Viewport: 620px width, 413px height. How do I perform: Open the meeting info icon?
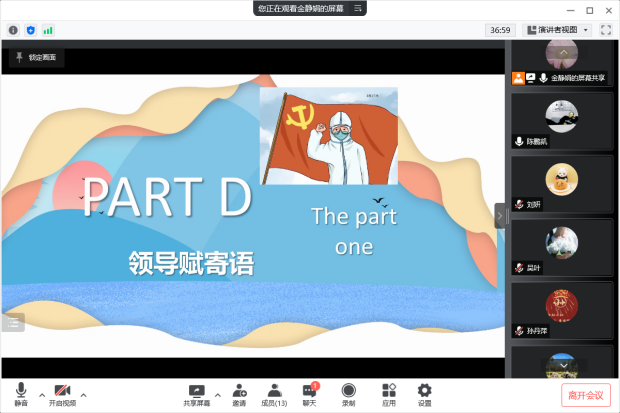[13, 30]
